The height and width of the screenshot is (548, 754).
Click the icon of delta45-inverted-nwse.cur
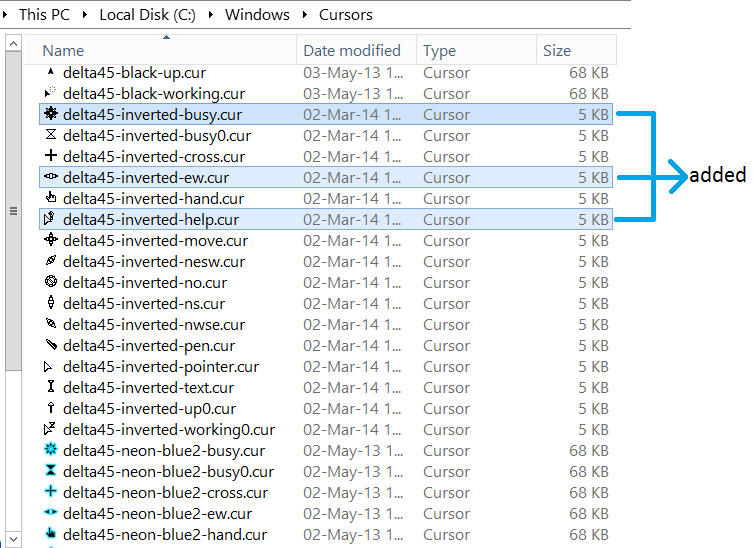click(50, 324)
